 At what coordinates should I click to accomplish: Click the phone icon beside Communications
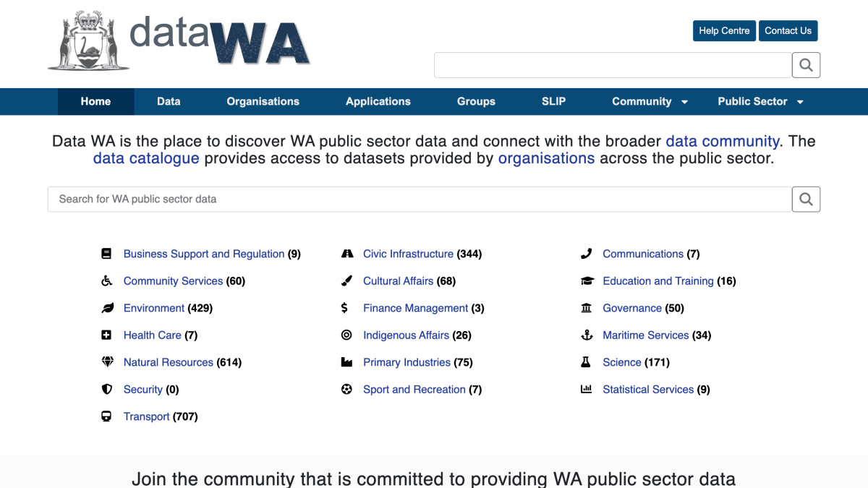pos(587,254)
